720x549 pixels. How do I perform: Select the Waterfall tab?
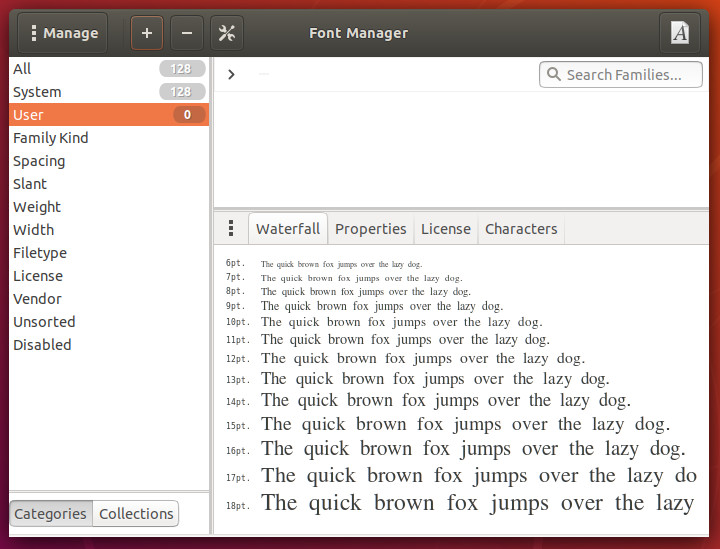pyautogui.click(x=287, y=229)
